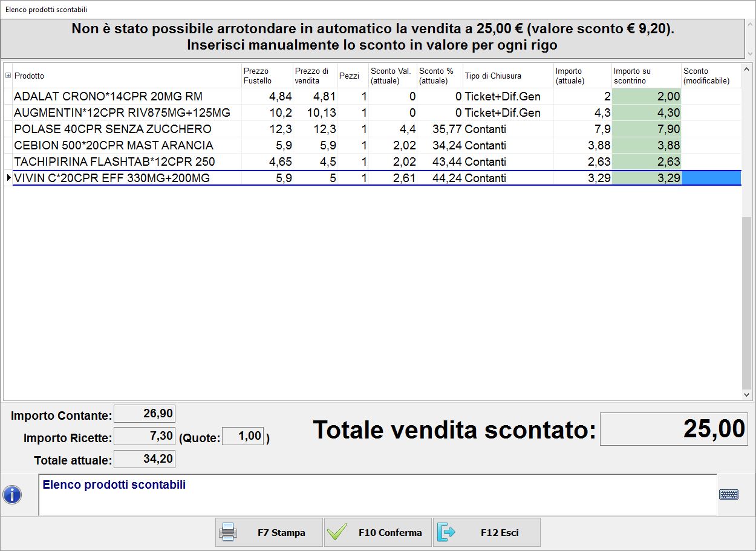Click the scroll up arrow of the table
This screenshot has height=551, width=756.
click(748, 68)
